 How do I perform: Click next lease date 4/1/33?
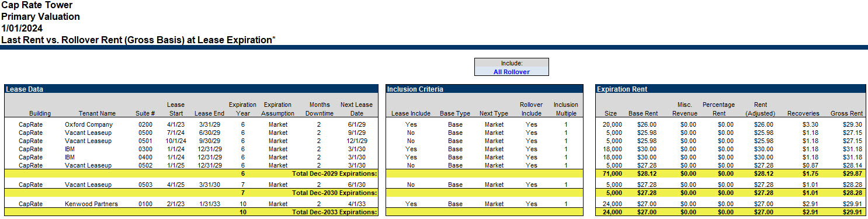356,204
